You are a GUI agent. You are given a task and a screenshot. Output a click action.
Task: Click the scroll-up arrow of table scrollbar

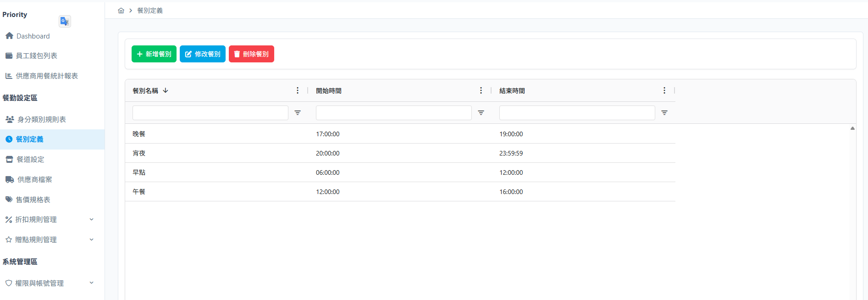[852, 128]
